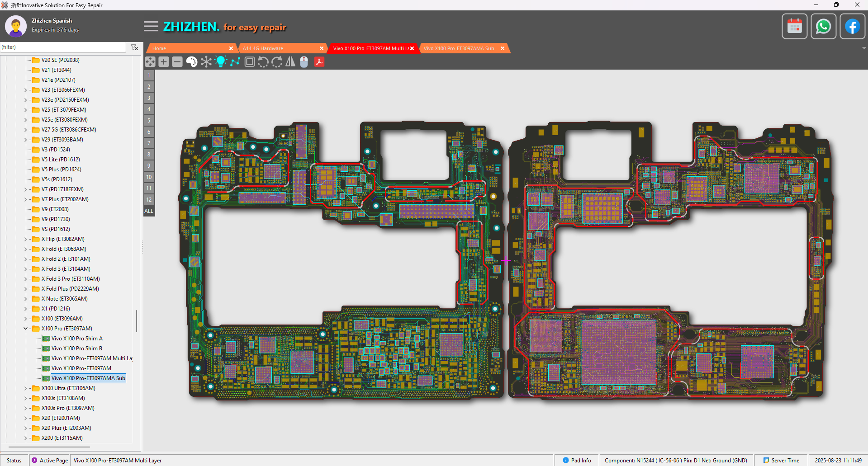This screenshot has height=466, width=868.
Task: Open Vivo X100 Pro Shim A
Action: [77, 339]
